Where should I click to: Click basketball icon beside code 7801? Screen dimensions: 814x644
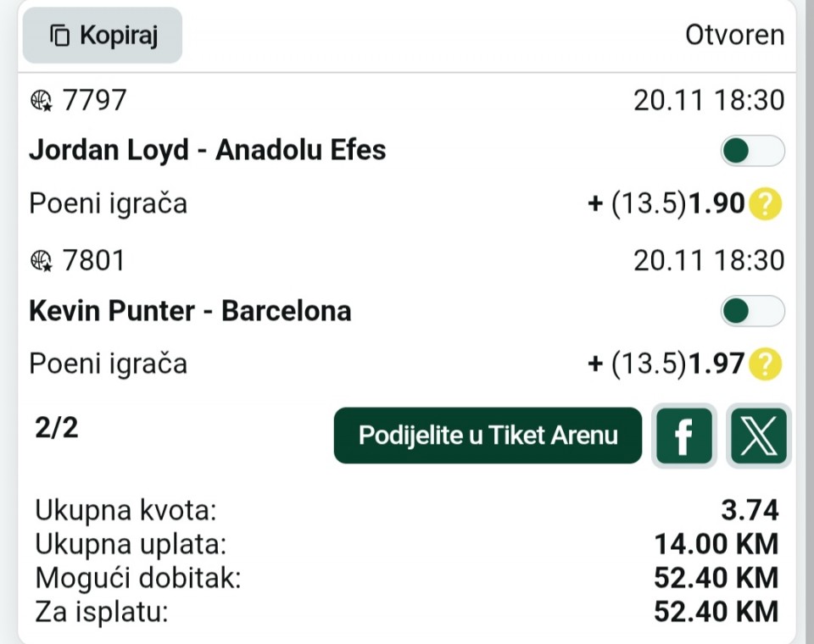point(42,261)
